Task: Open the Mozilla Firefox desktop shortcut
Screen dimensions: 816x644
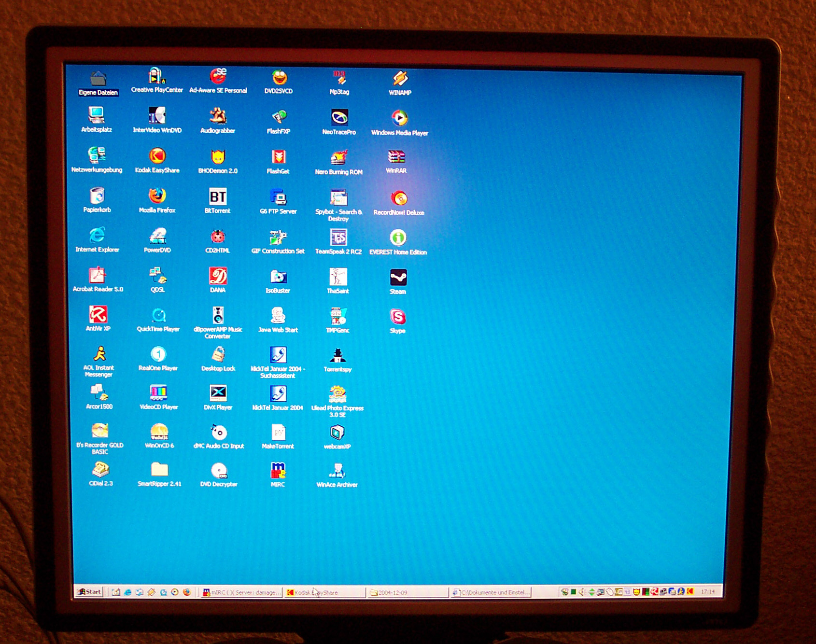Action: click(x=157, y=196)
